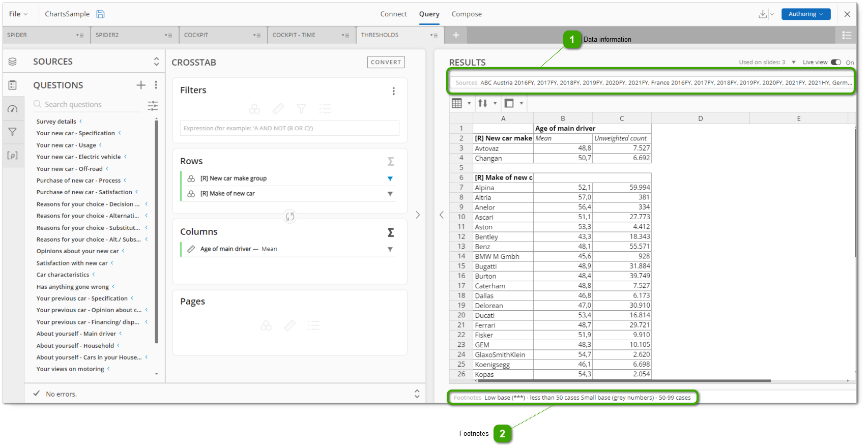This screenshot has height=448, width=868.
Task: Expand Car characteristics question group
Action: coord(94,275)
